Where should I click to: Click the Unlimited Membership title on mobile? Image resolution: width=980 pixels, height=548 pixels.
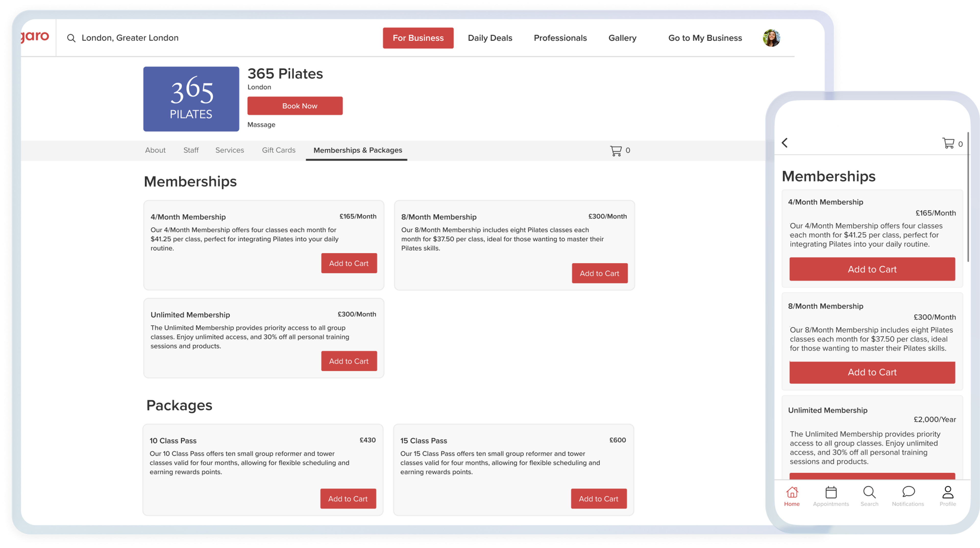[x=827, y=410]
